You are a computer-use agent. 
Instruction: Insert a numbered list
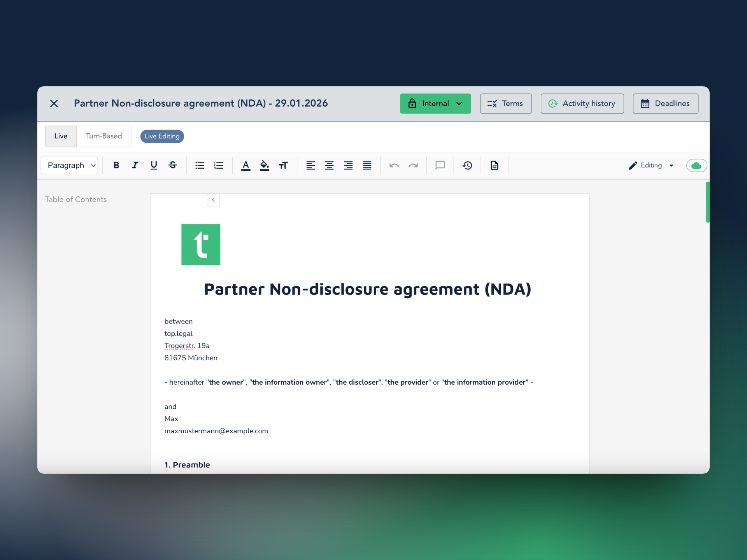[x=219, y=166]
